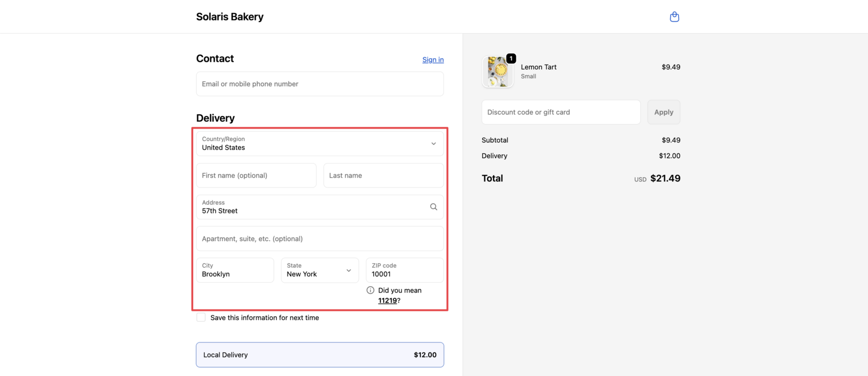Check Save this information for next time
Screen dimensions: 868x376
pyautogui.click(x=201, y=317)
